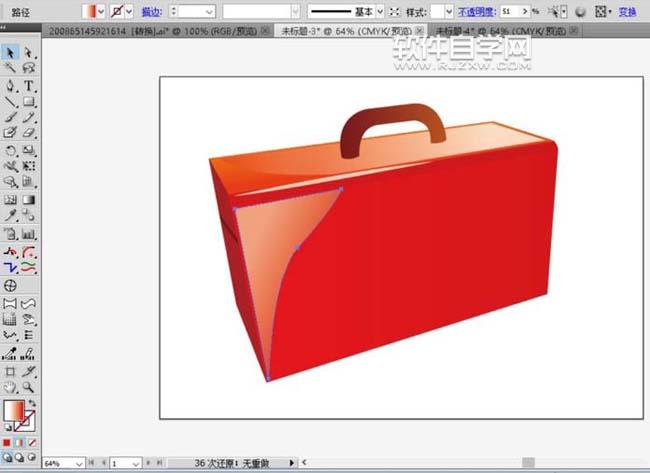Screen dimensions: 650x473
Task: Choose the Rectangle tool
Action: click(x=29, y=101)
